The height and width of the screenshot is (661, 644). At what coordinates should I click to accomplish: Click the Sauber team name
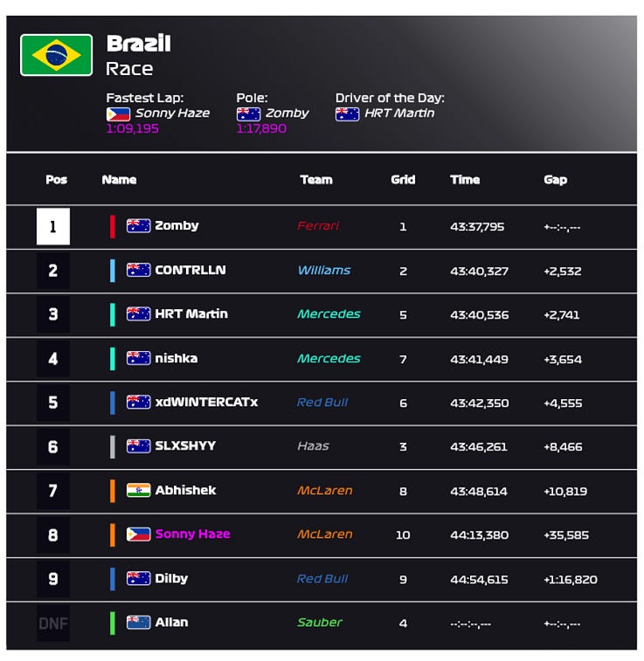click(x=320, y=623)
